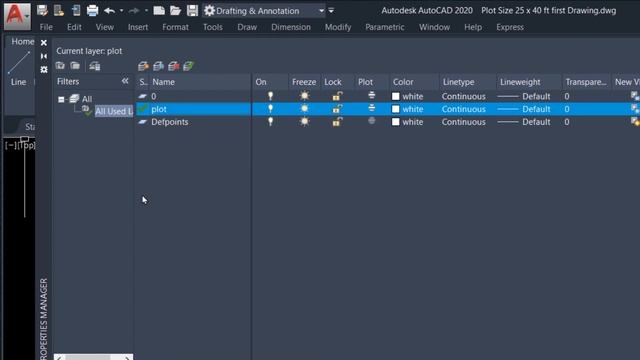
Task: Turn off the Defpoints layer lightbulb
Action: pyautogui.click(x=270, y=122)
